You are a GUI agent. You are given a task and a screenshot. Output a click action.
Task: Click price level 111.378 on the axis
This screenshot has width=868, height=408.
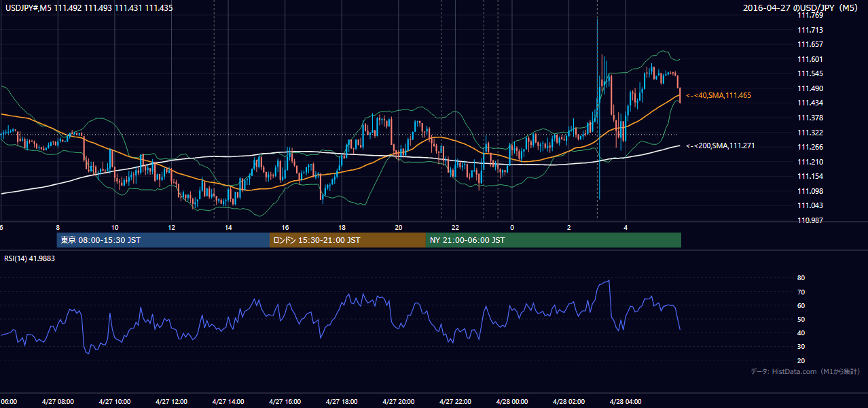point(810,118)
